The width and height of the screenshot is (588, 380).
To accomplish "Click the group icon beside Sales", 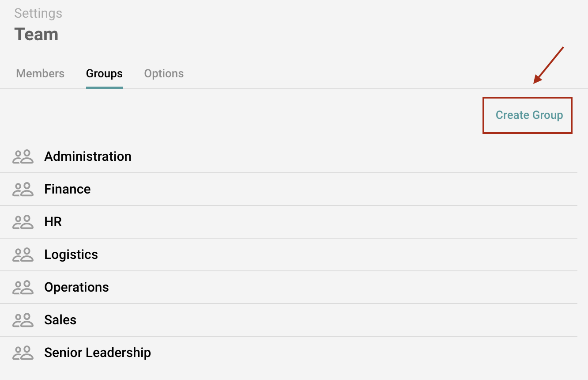I will point(23,320).
